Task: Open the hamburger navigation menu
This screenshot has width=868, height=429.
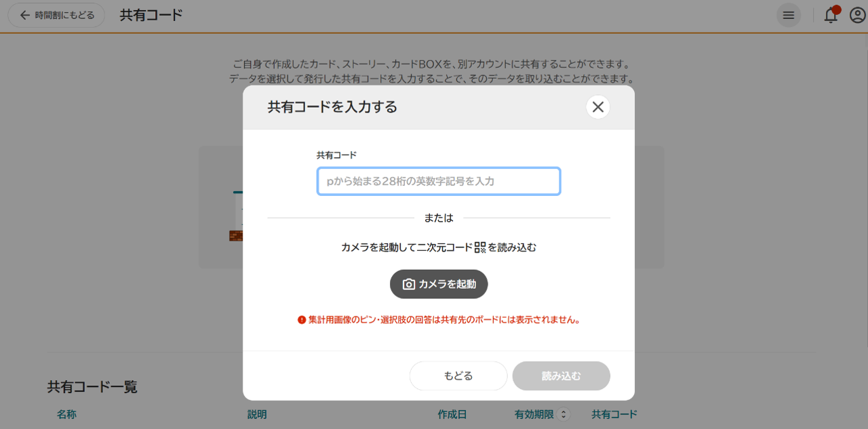Action: point(788,15)
